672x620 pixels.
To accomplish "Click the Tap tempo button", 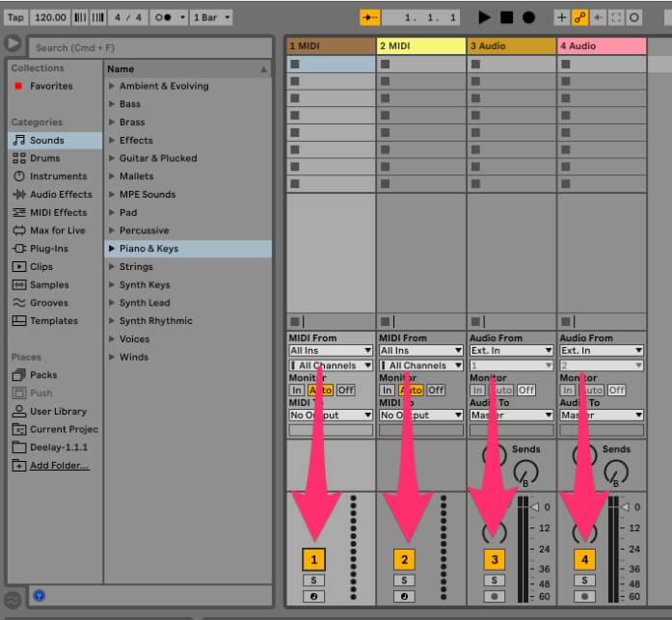I will coord(15,17).
